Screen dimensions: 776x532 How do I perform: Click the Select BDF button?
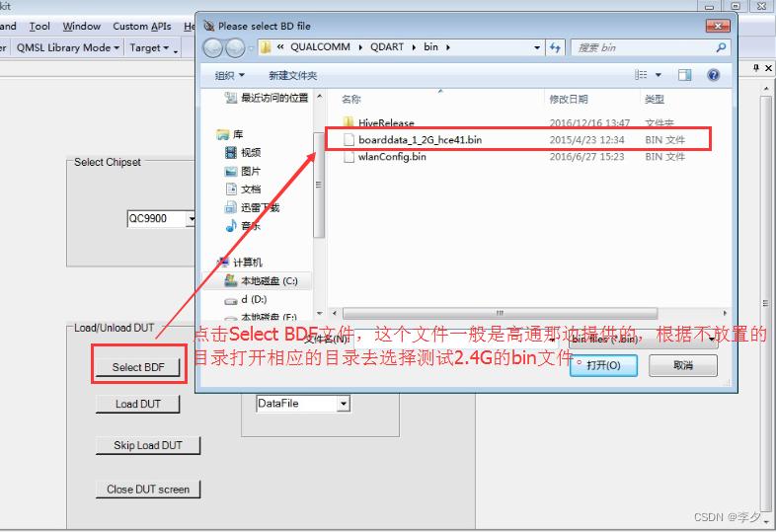click(138, 367)
